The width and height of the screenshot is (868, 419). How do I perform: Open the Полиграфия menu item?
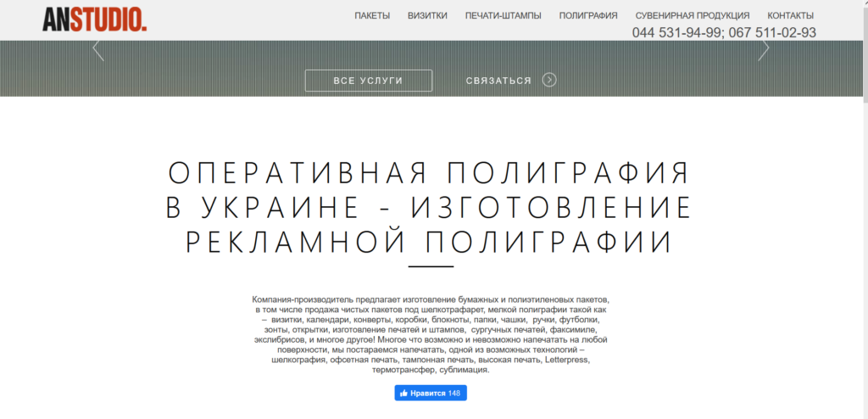588,15
